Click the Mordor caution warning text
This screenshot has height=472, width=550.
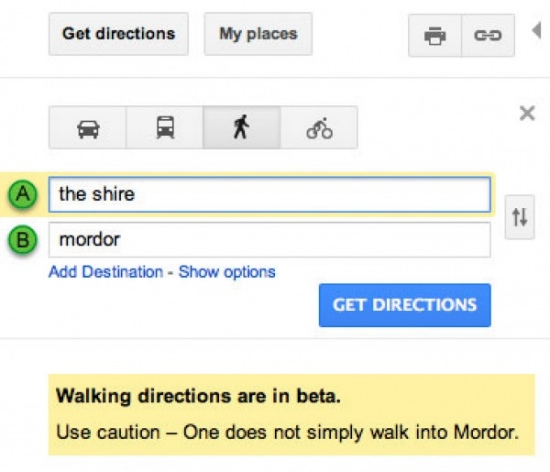click(x=288, y=432)
